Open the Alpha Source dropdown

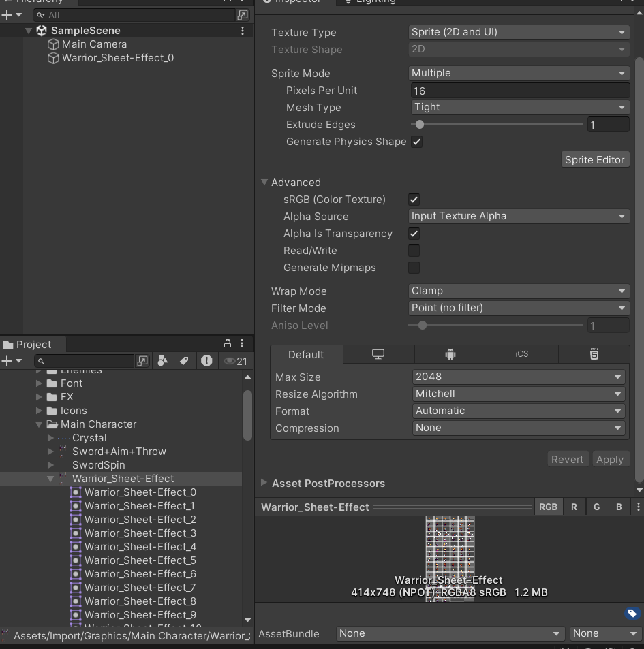519,216
